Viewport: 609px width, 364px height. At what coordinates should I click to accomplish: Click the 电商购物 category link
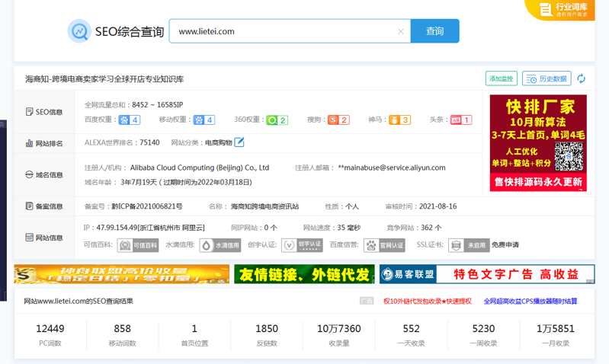pyautogui.click(x=218, y=143)
